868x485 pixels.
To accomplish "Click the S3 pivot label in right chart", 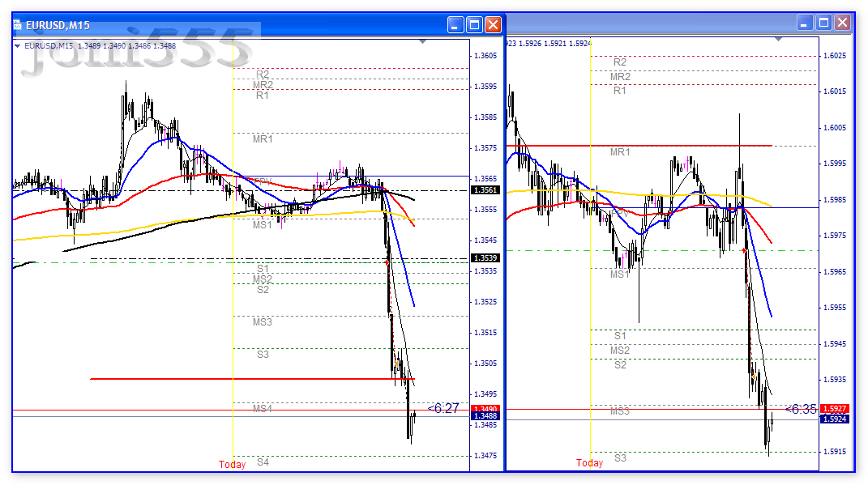I will coord(620,458).
